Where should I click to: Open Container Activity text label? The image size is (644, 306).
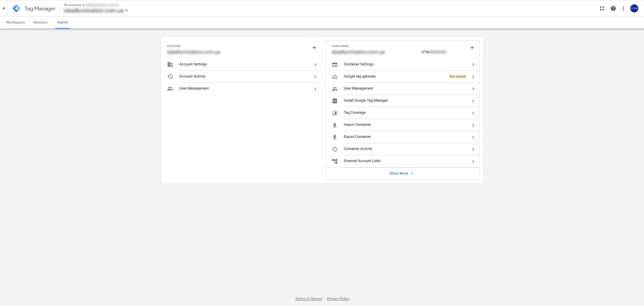coord(358,149)
